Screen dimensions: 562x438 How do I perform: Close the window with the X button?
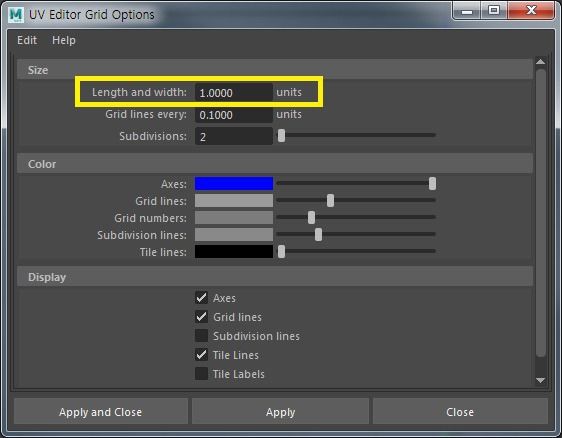pyautogui.click(x=531, y=11)
